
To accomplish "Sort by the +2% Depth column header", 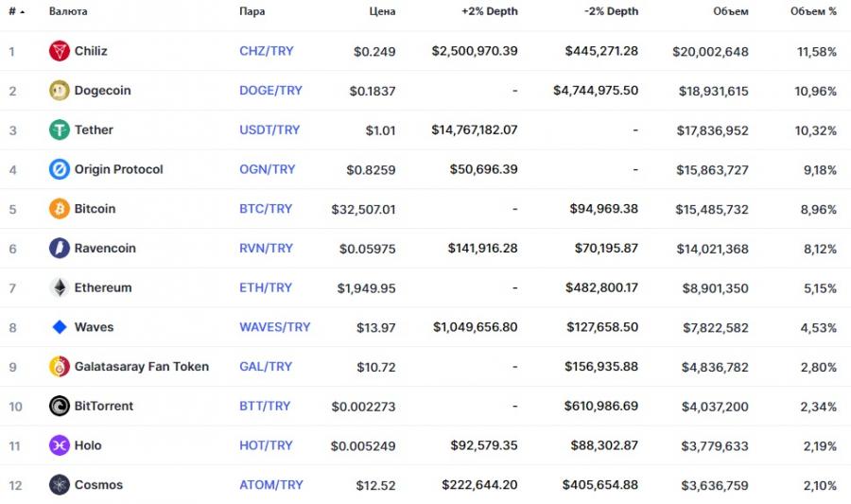I will tap(489, 11).
